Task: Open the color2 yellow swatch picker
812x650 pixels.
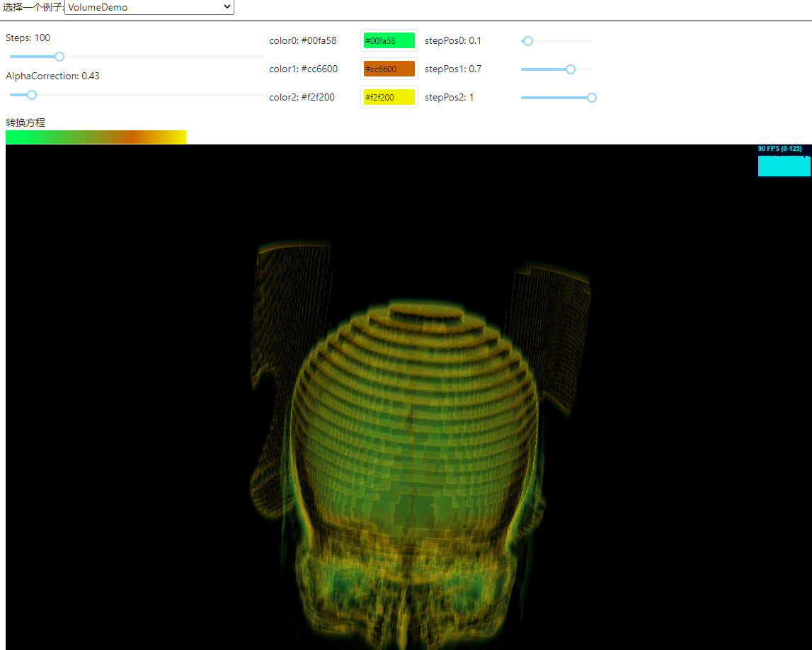Action: tap(389, 98)
